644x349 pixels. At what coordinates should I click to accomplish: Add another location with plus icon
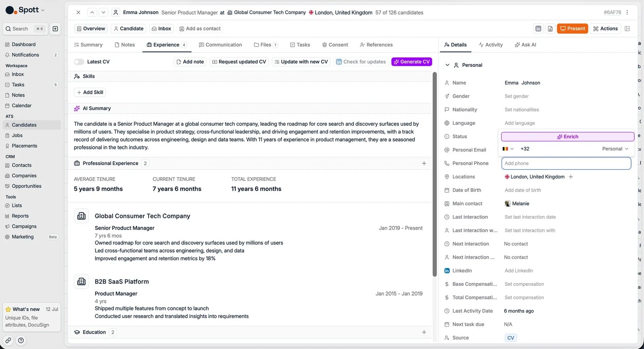point(571,177)
